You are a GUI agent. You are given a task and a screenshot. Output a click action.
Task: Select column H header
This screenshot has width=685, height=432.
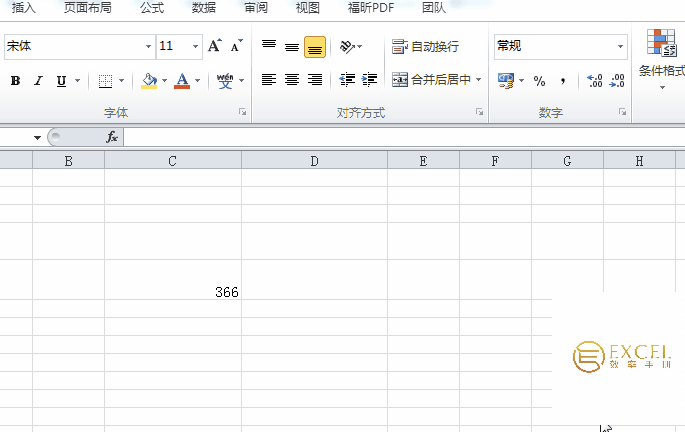point(640,161)
